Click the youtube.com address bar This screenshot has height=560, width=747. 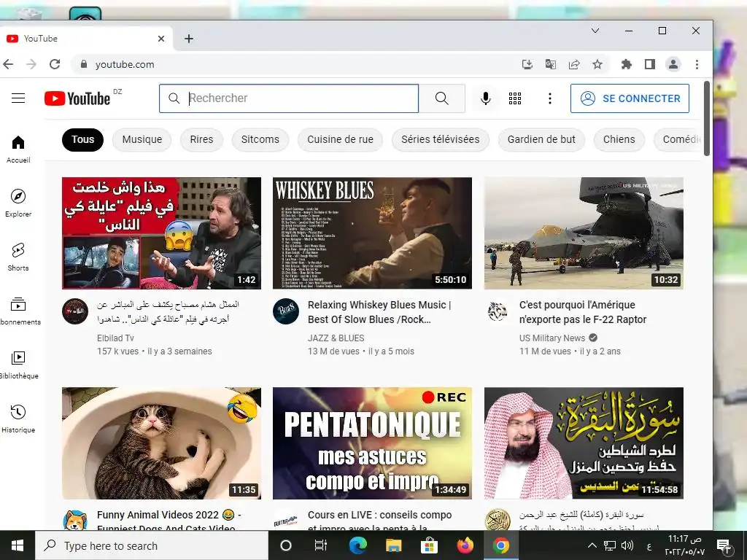coord(295,64)
